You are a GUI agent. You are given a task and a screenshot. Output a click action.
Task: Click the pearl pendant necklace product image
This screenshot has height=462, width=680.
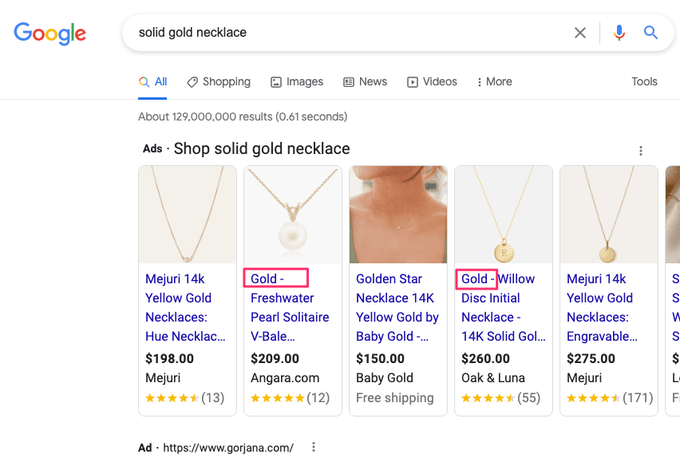tap(293, 214)
